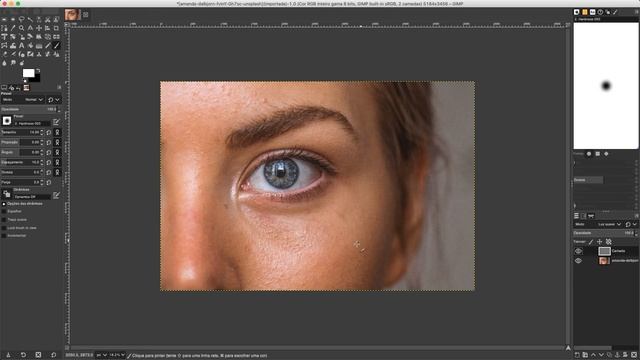Select the Color Picker tool
The image size is (640, 360).
(x=13, y=28)
